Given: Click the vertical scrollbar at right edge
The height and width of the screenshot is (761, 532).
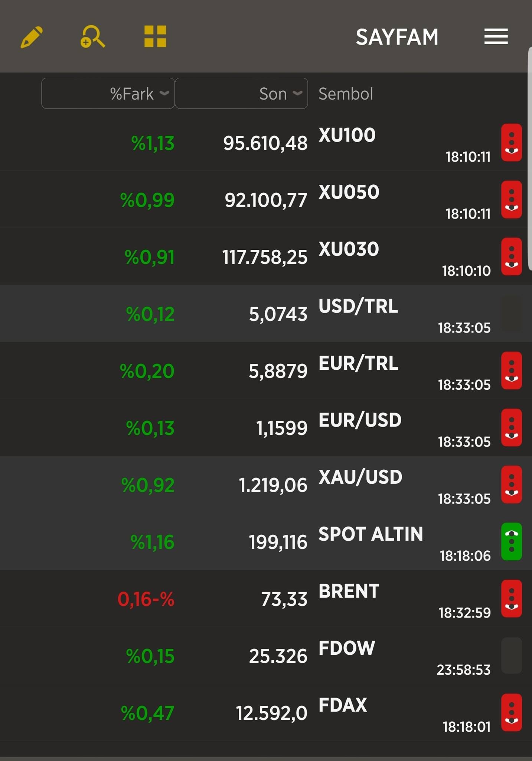Looking at the screenshot, I should (530, 159).
